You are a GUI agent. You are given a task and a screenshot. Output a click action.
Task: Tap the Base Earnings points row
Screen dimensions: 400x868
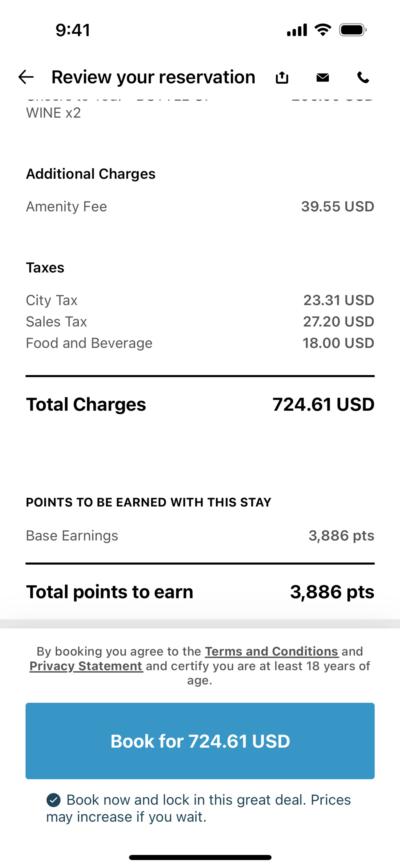(x=200, y=535)
